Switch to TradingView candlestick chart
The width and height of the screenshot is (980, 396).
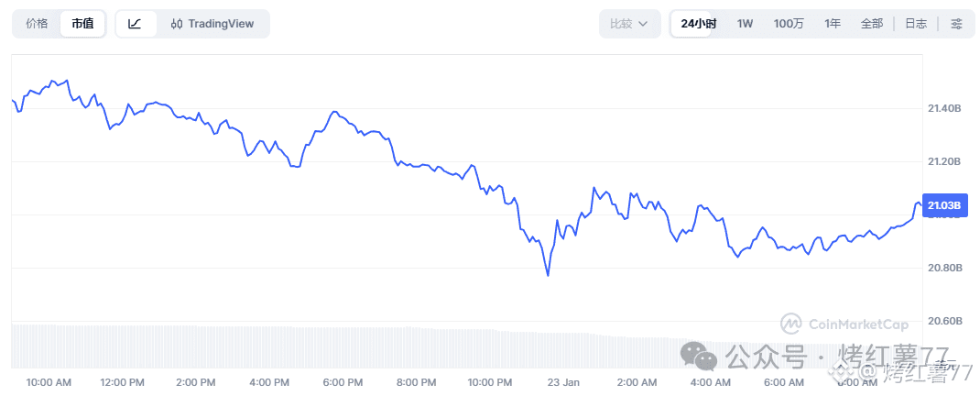click(212, 24)
